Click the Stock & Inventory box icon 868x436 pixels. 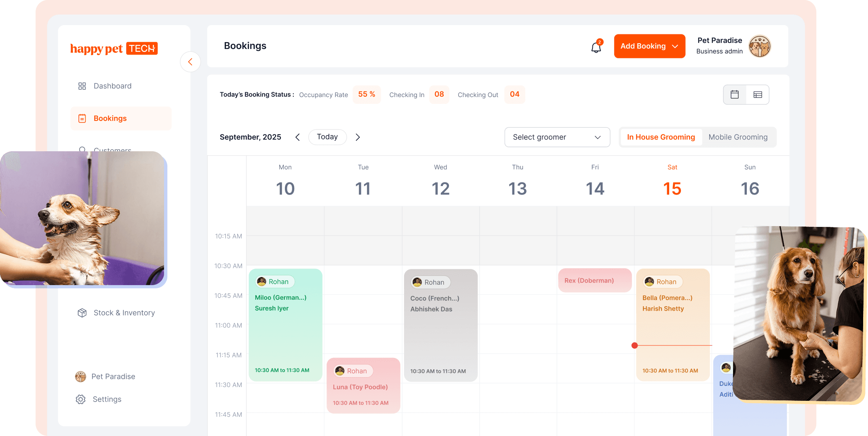[82, 313]
